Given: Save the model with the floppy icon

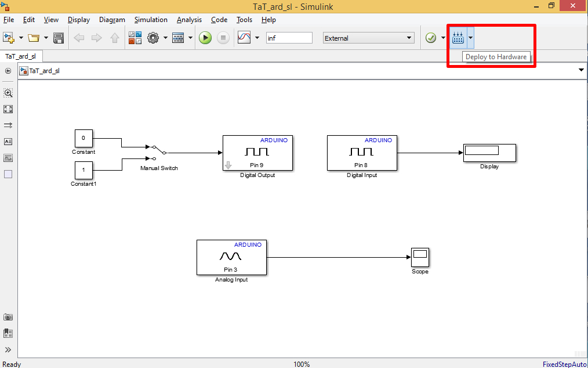Looking at the screenshot, I should (59, 38).
